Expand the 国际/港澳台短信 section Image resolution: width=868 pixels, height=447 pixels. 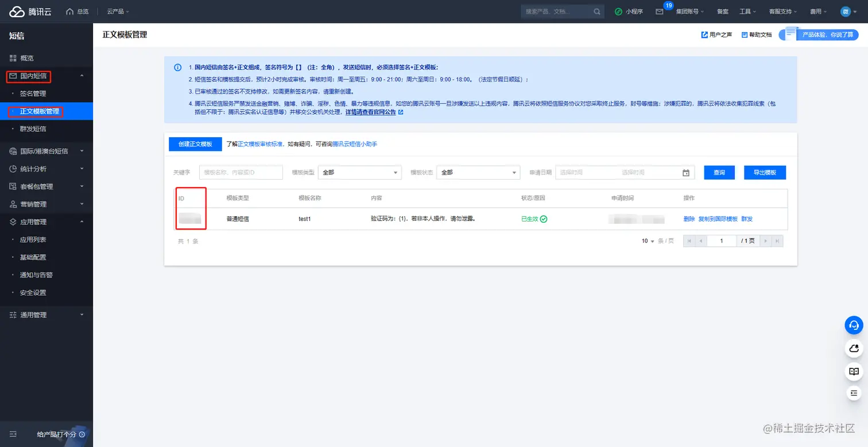click(46, 151)
